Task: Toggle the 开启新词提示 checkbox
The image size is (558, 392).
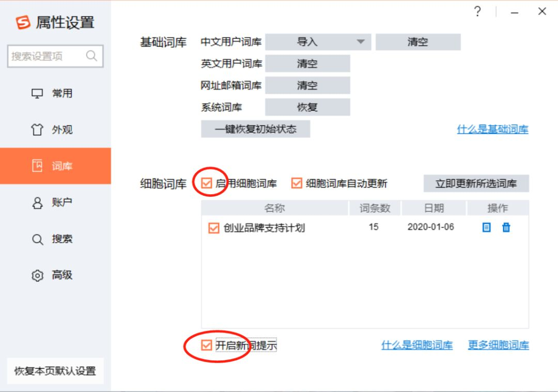Action: [206, 345]
